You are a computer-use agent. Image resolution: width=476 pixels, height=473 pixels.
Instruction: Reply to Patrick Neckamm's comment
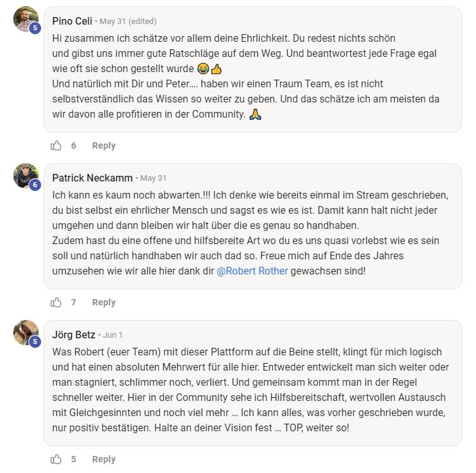[104, 302]
